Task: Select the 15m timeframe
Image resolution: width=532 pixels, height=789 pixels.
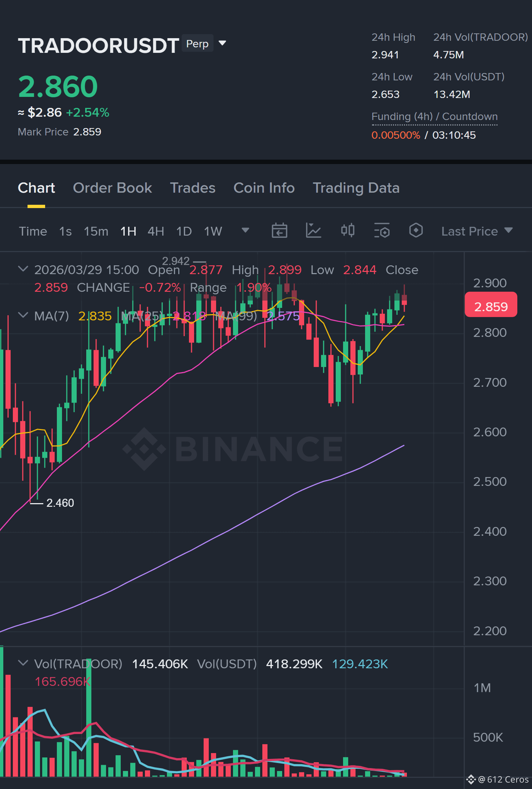Action: [x=96, y=231]
